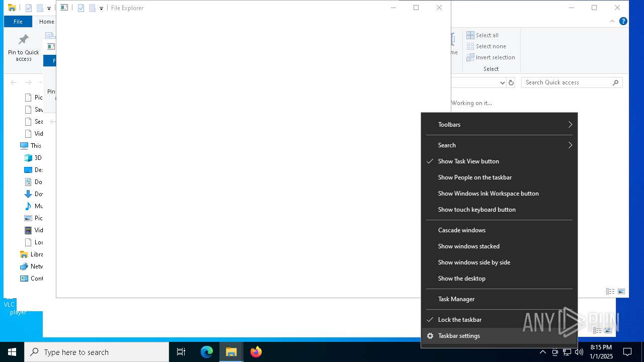This screenshot has height=362, width=644.
Task: Toggle Show People on the taskbar
Action: coord(499,177)
